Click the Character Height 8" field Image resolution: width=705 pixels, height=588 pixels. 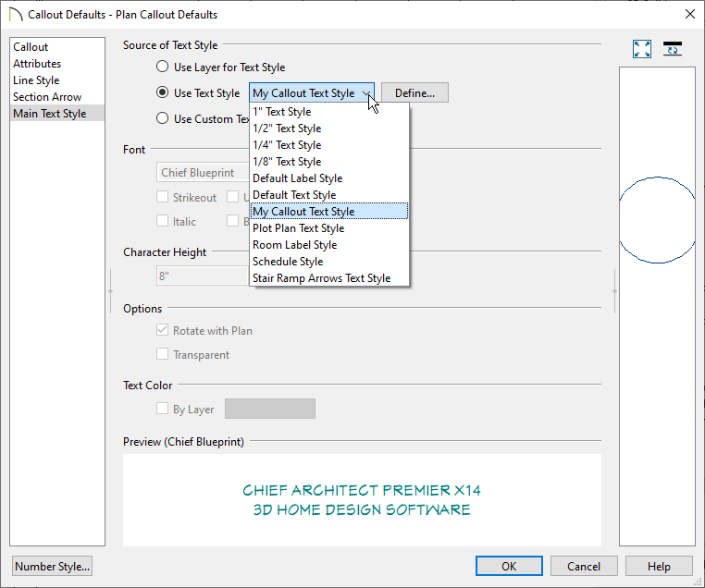203,276
